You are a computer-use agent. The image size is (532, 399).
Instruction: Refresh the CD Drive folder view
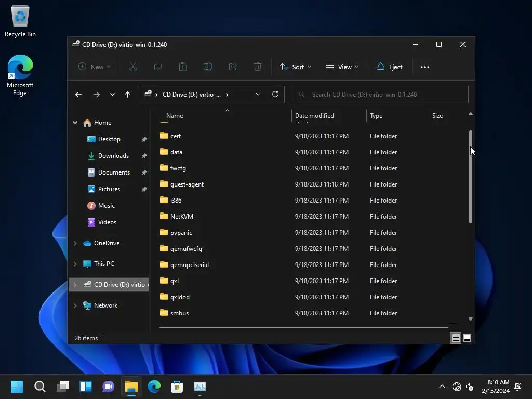(x=275, y=94)
